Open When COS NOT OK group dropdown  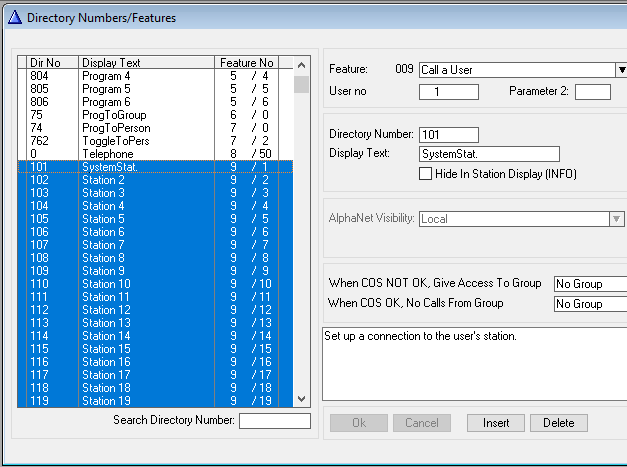click(x=589, y=284)
